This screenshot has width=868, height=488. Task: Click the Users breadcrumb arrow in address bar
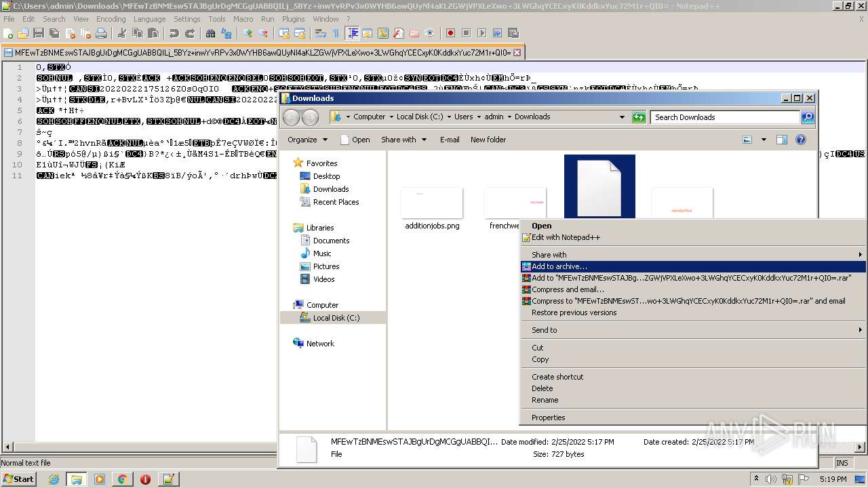pyautogui.click(x=479, y=117)
